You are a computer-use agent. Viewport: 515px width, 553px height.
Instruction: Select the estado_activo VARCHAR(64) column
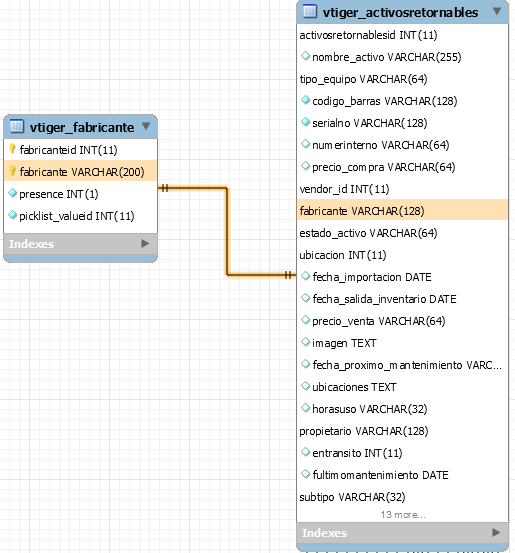click(x=402, y=233)
